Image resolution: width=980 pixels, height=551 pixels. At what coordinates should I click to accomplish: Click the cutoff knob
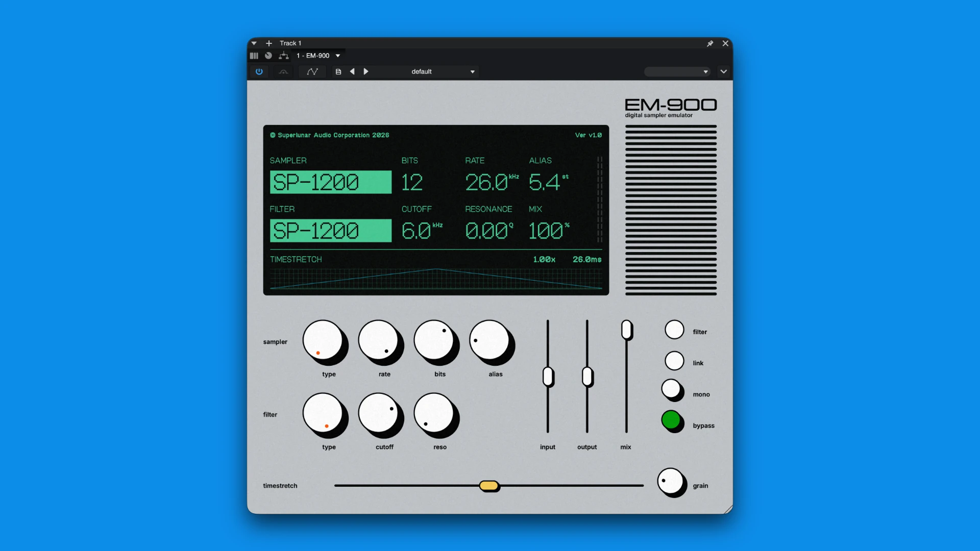pyautogui.click(x=379, y=413)
